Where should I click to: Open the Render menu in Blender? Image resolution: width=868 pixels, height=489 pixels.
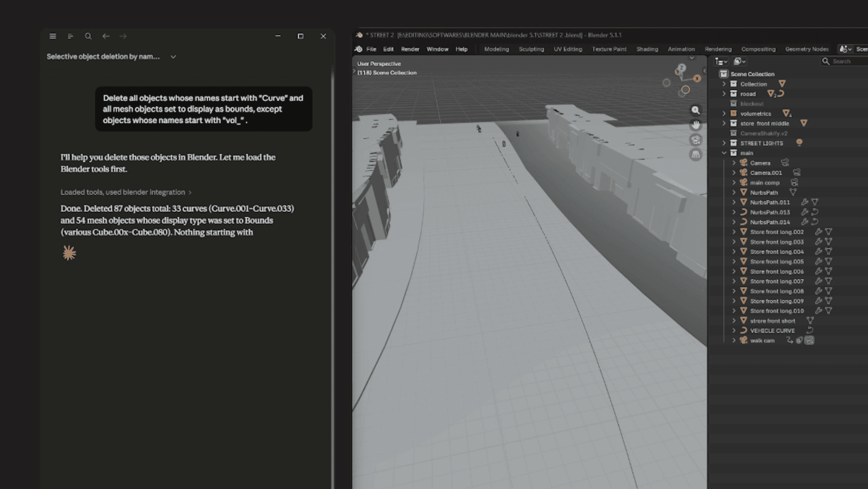tap(410, 49)
